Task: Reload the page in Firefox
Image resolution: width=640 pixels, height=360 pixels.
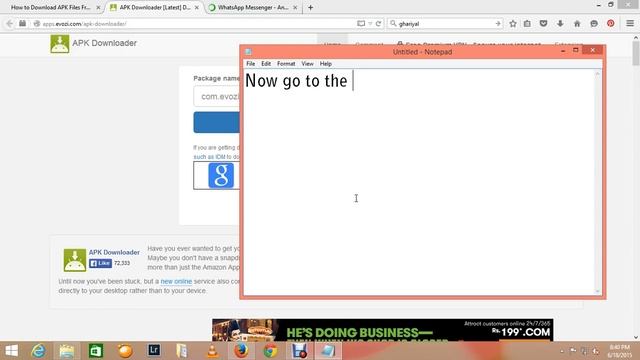Action: (378, 24)
